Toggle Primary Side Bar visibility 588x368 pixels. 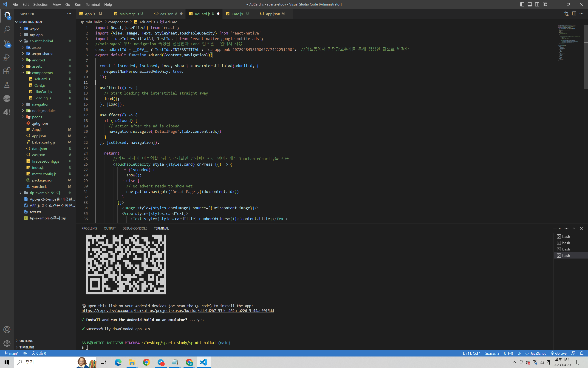click(522, 4)
